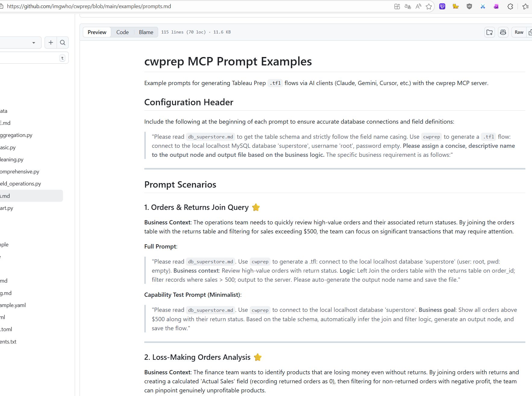Image resolution: width=532 pixels, height=396 pixels.
Task: Switch to the Blame tab
Action: coord(146,32)
